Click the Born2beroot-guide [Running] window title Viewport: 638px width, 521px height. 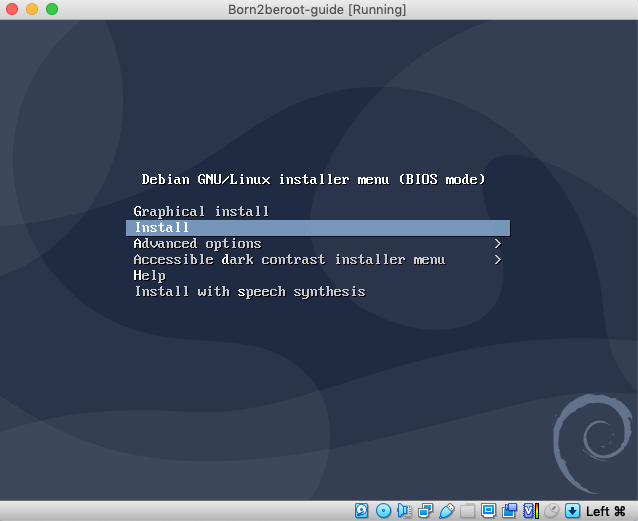coord(317,9)
